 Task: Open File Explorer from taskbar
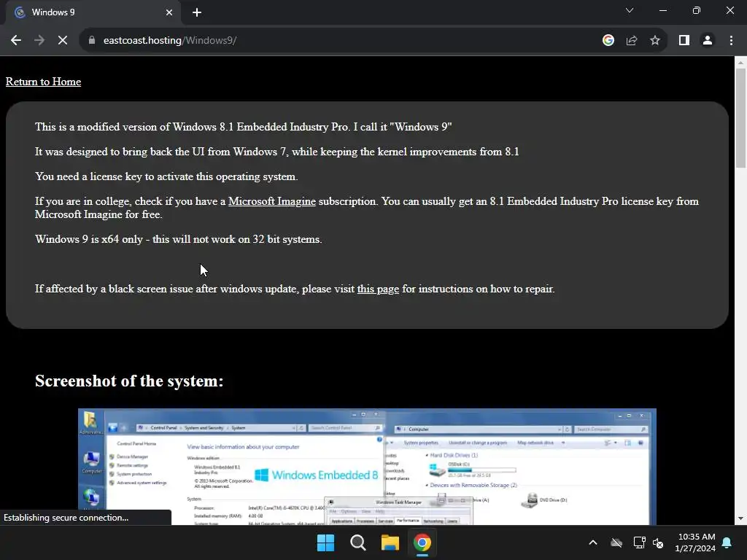click(390, 542)
